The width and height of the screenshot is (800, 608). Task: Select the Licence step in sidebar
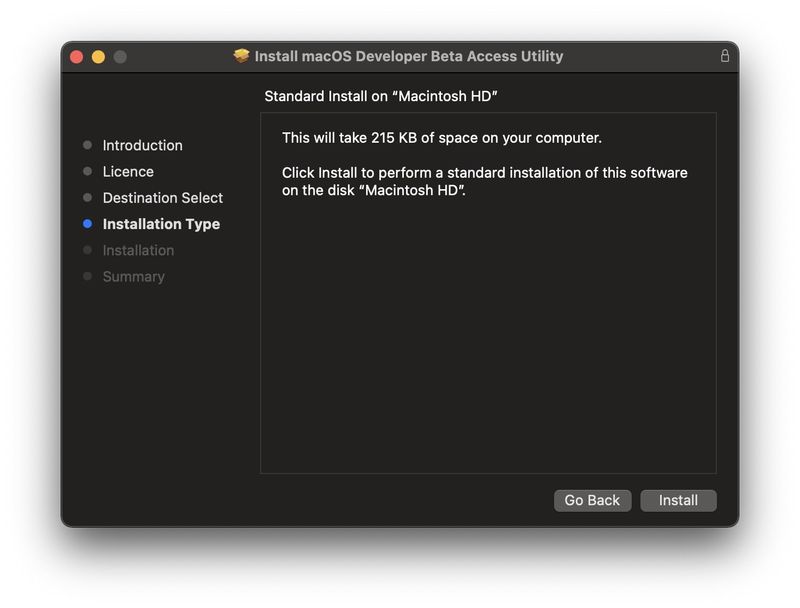[128, 171]
